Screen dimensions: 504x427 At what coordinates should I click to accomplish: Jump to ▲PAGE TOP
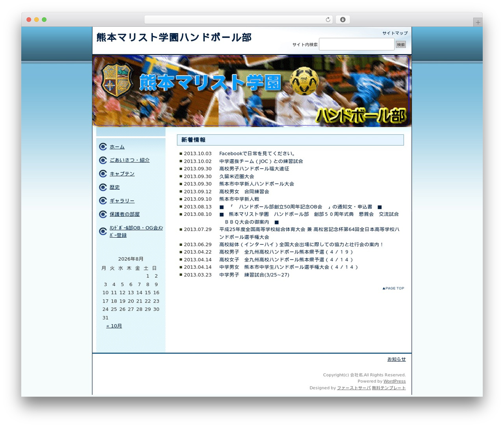[393, 288]
